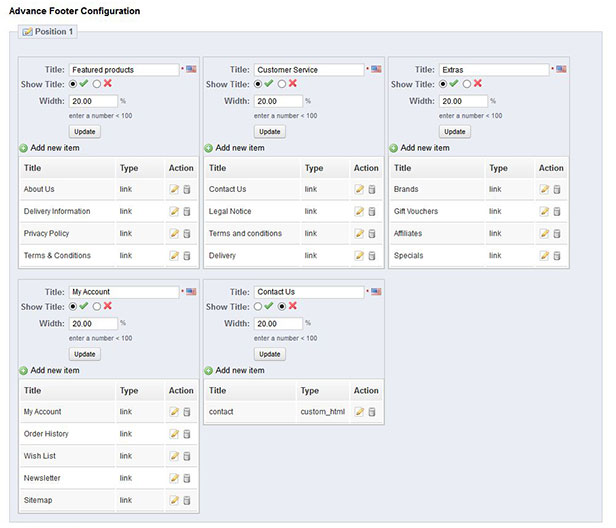Delete the Specials link item
The height and width of the screenshot is (528, 616).
click(x=557, y=256)
